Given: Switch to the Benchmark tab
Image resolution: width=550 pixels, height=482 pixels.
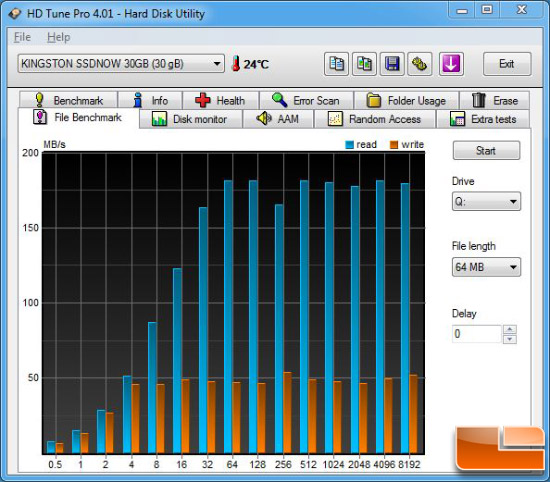Looking at the screenshot, I should (68, 100).
